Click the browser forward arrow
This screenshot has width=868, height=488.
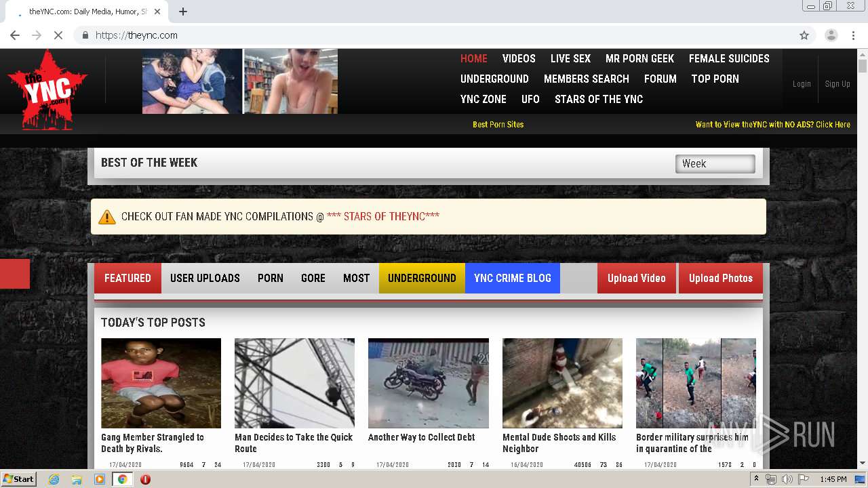pyautogui.click(x=37, y=35)
